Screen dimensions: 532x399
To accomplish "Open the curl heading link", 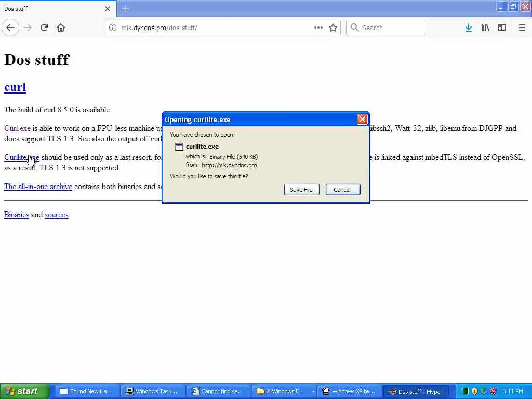I will pyautogui.click(x=15, y=87).
